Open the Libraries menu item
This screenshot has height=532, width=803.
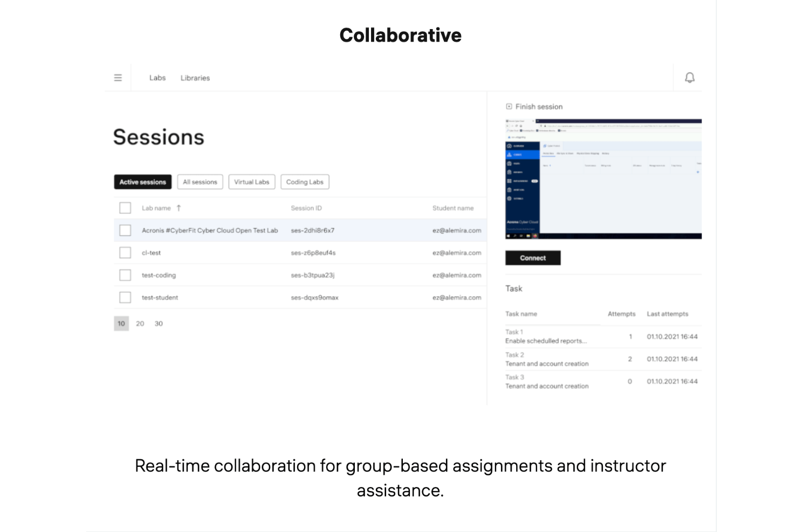[x=195, y=78]
